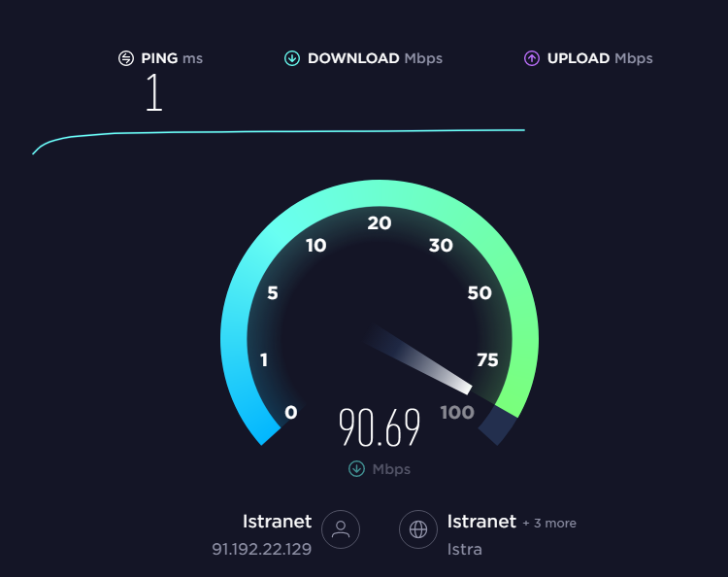Viewport: 728px width, 577px height.
Task: Click the IP address 91.192.22.129
Action: pos(261,549)
